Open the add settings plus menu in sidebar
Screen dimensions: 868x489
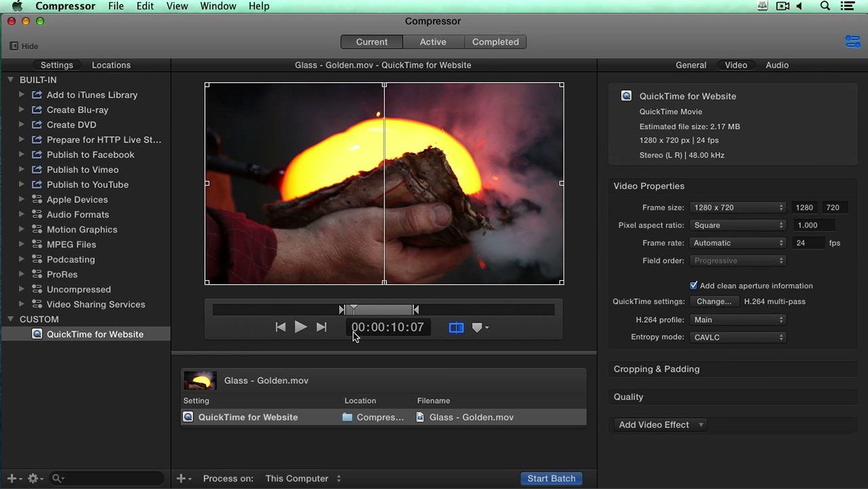pyautogui.click(x=14, y=478)
